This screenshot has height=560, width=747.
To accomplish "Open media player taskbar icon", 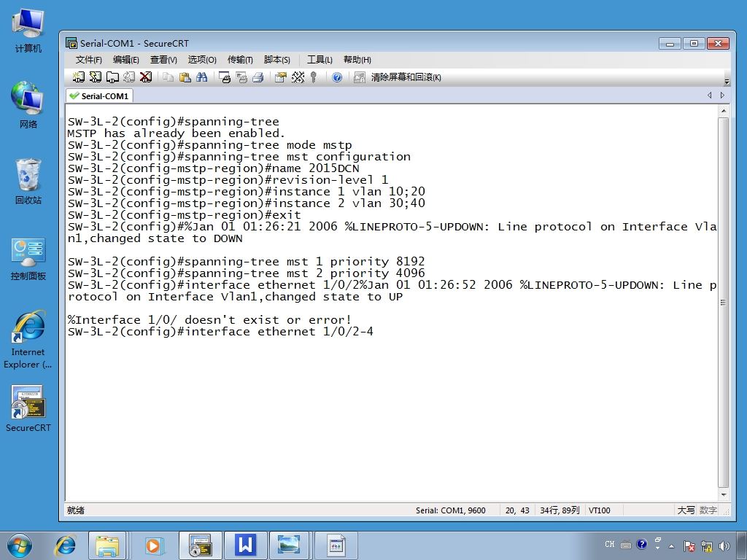I will point(153,545).
